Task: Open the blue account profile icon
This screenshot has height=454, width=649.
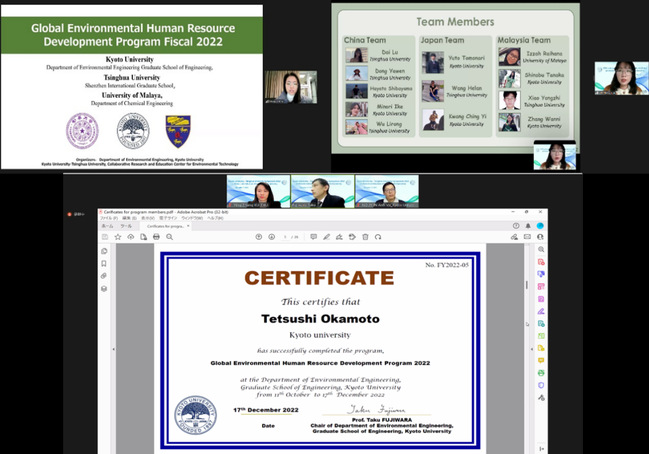Action: tap(540, 226)
